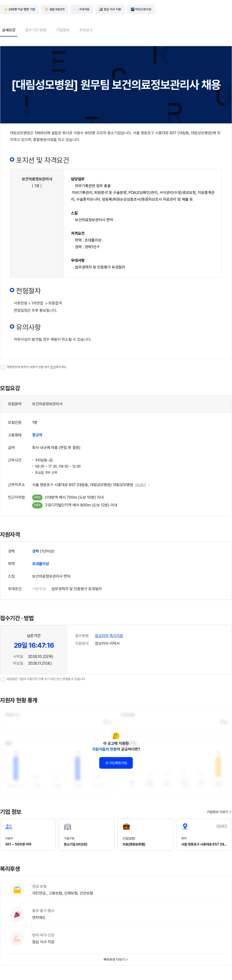Click the people icon on 사원수 card
Screen dimensions: 232x980
(x=9, y=827)
